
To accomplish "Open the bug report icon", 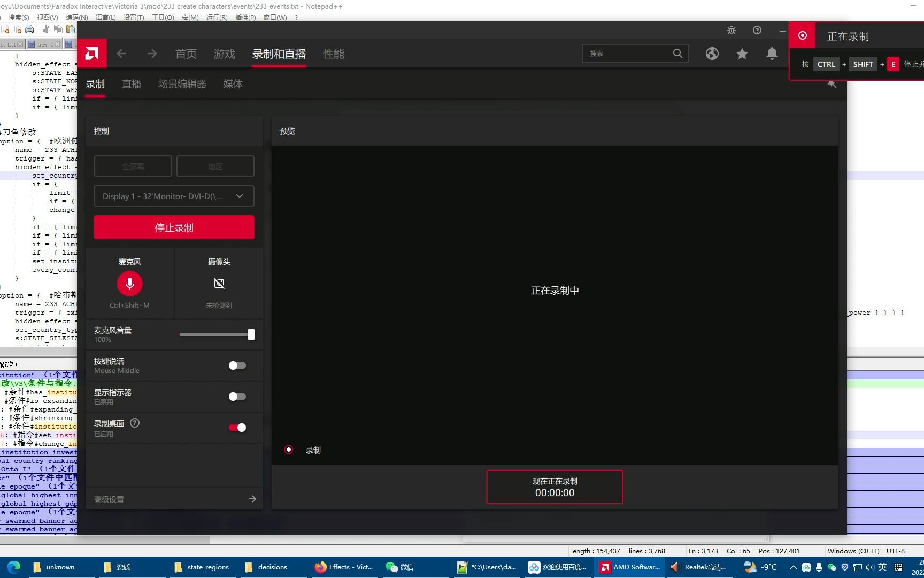I will click(x=731, y=30).
